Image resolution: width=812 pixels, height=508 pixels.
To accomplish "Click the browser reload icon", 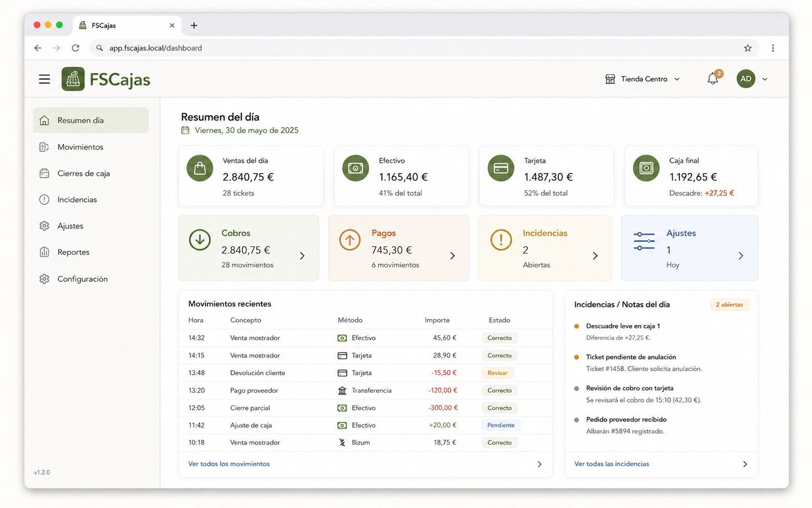I will (x=75, y=48).
